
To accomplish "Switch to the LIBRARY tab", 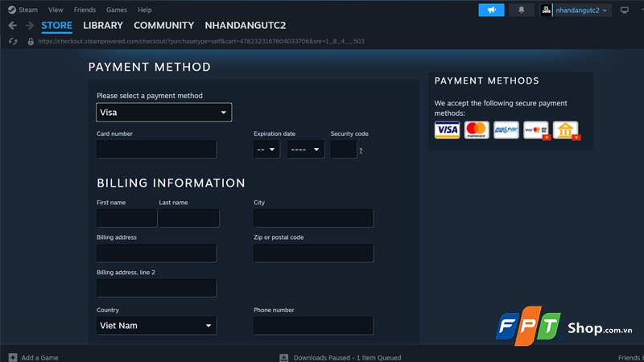I will click(103, 26).
